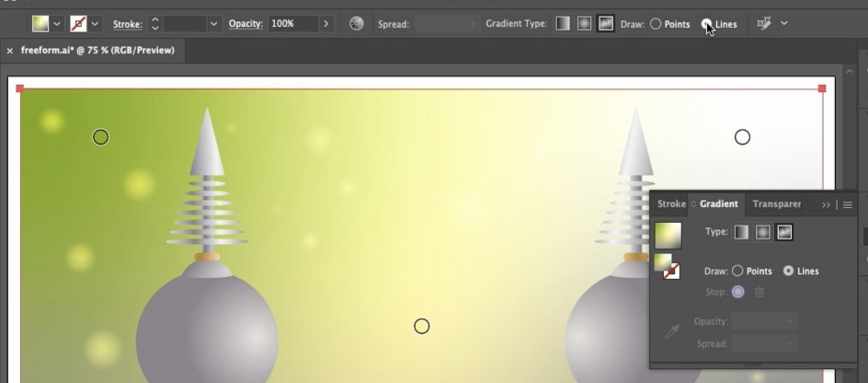Click the align to selection icon

pyautogui.click(x=764, y=23)
